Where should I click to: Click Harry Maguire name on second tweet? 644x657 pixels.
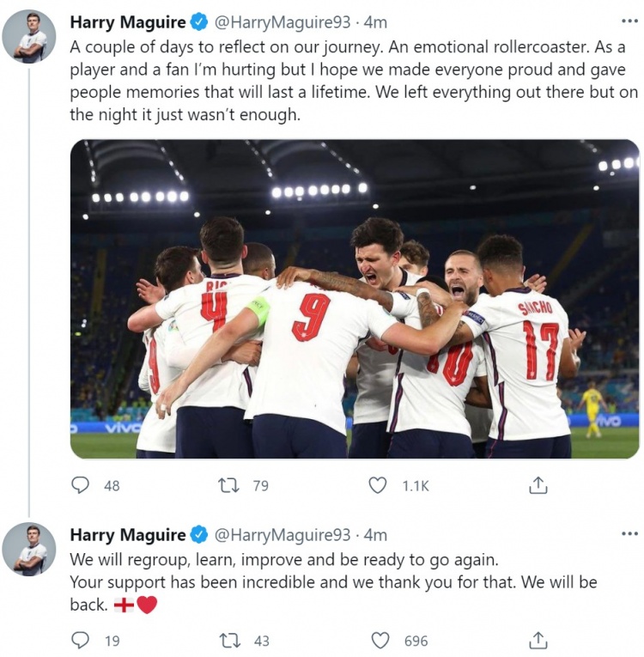coord(127,535)
